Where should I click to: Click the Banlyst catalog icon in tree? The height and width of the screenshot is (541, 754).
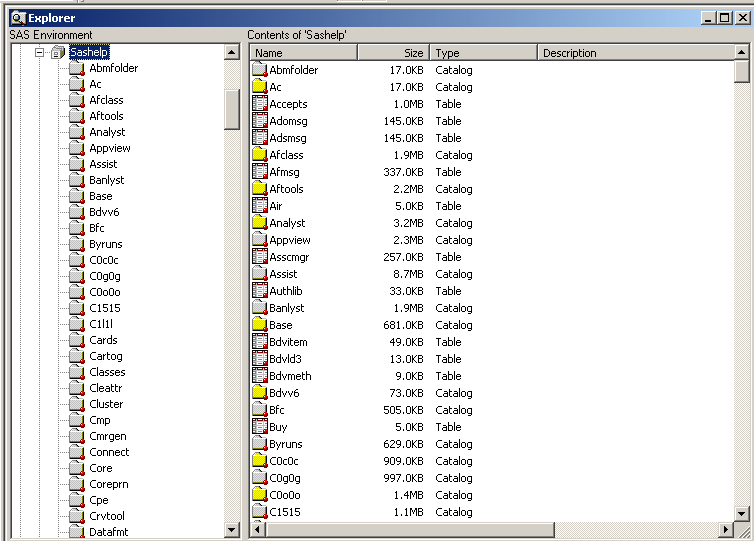click(x=76, y=180)
